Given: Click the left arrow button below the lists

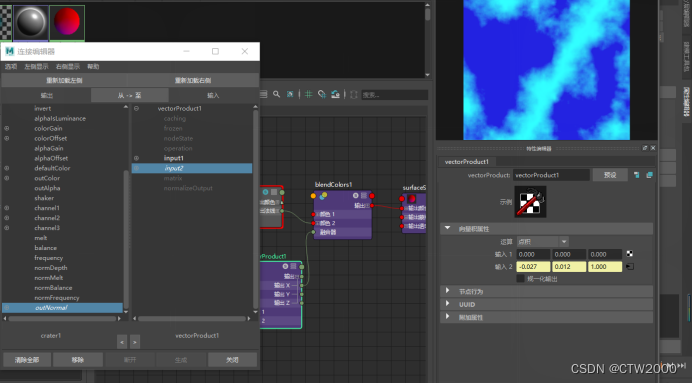Looking at the screenshot, I should tap(122, 342).
